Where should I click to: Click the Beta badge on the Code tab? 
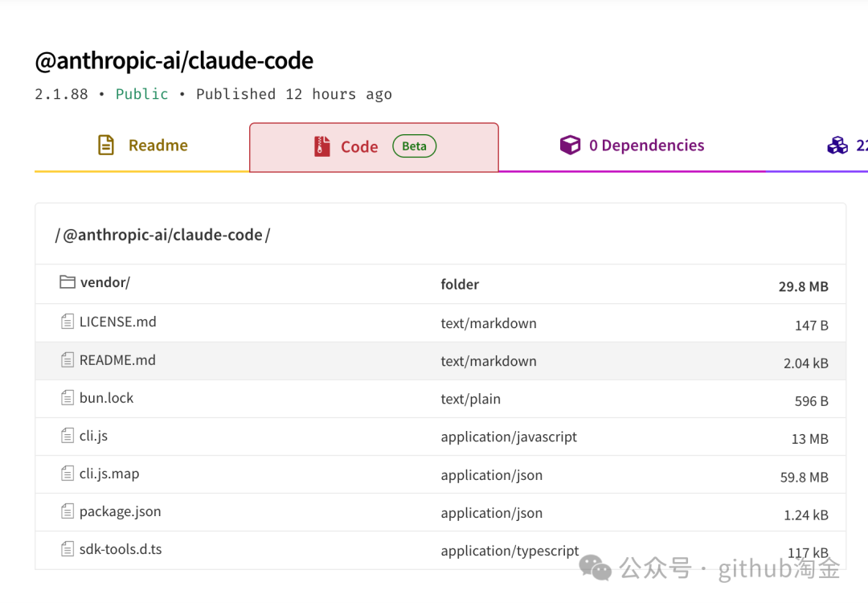(414, 146)
